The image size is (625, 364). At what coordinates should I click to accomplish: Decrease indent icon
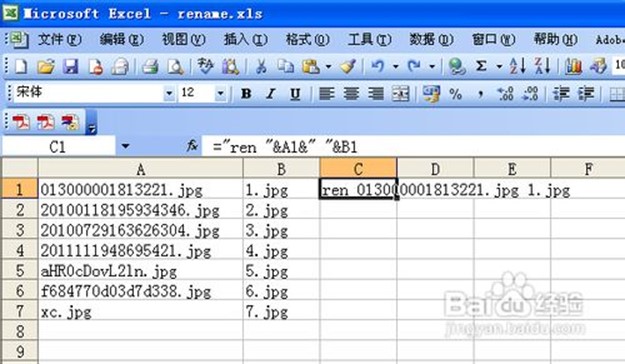(561, 94)
